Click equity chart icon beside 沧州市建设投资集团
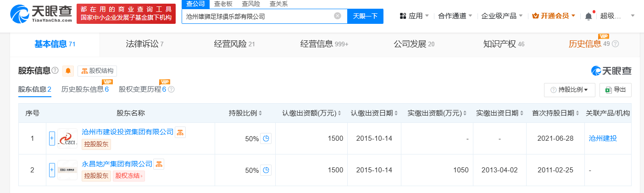Viewport: 644px width, 193px height. 180,132
